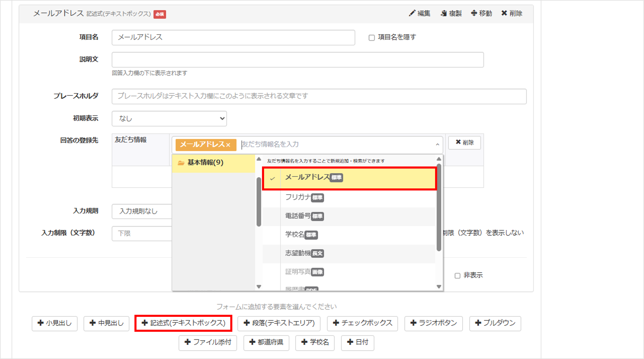
Task: Click the 削除 icon in the item header
Action: pyautogui.click(x=504, y=13)
